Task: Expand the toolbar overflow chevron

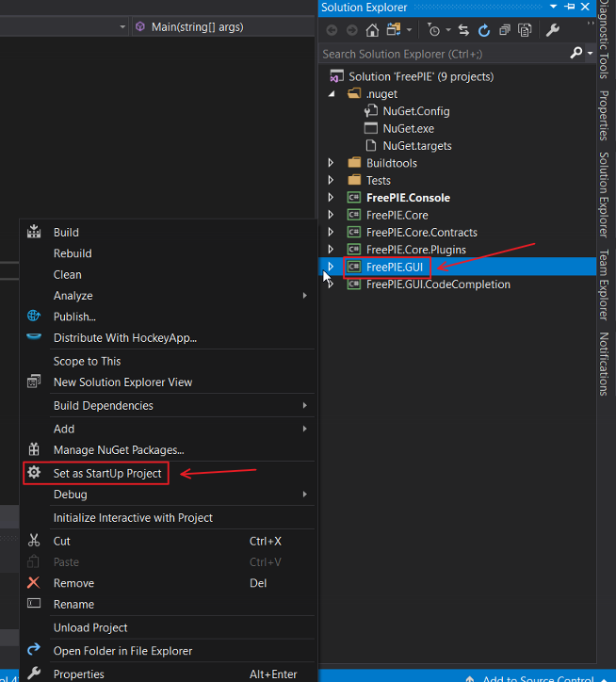Action: coord(590,23)
